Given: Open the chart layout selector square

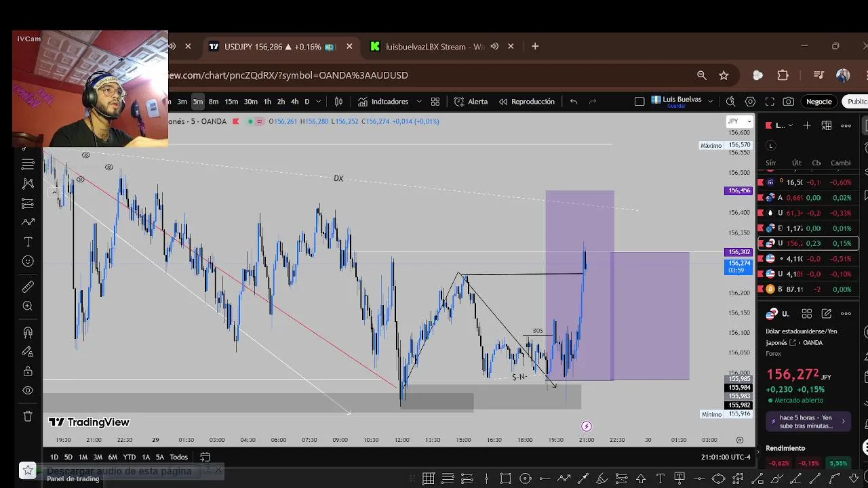Looking at the screenshot, I should tap(639, 102).
